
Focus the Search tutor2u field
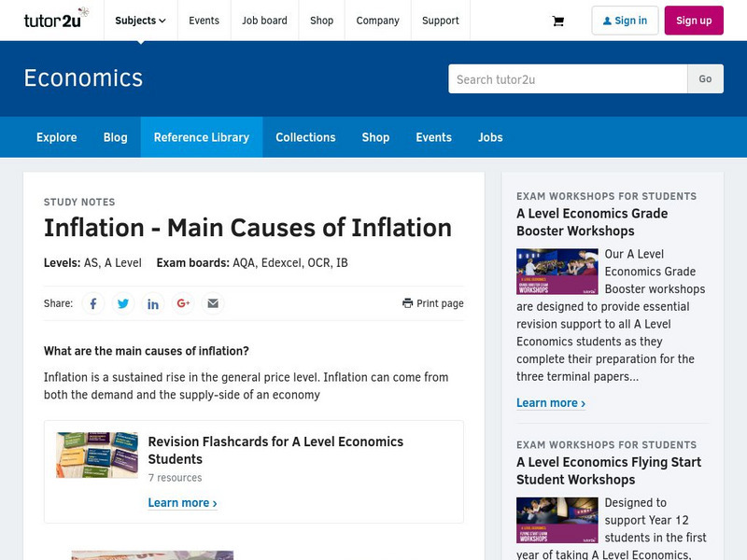click(568, 79)
